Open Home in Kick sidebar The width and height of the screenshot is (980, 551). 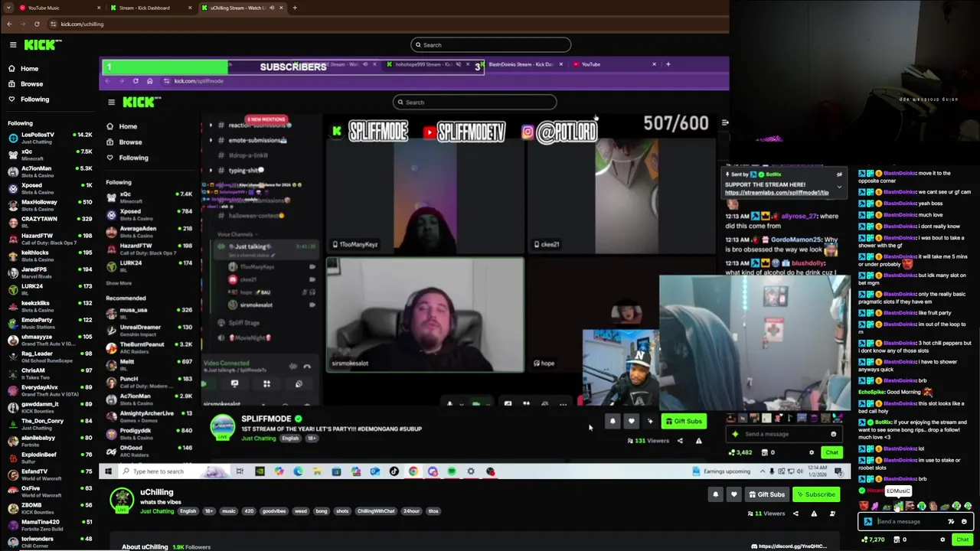point(29,69)
